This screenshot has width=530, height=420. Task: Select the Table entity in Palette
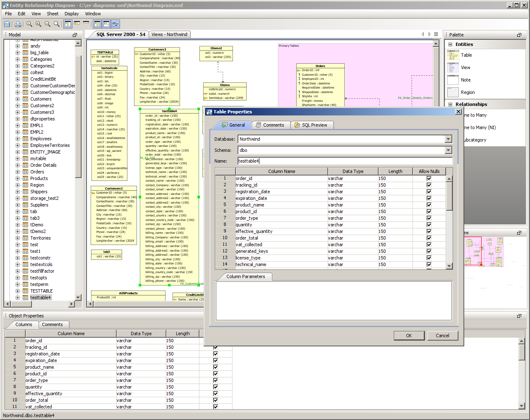click(x=466, y=55)
